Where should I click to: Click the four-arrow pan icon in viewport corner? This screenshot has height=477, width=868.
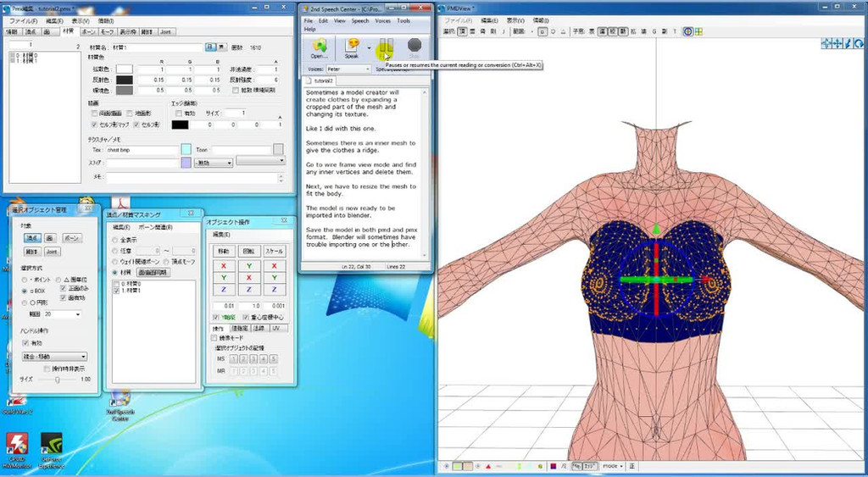point(838,43)
